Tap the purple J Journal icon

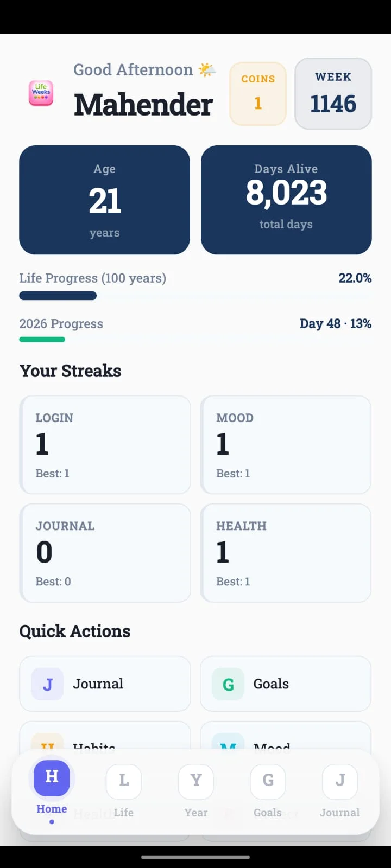coord(47,684)
